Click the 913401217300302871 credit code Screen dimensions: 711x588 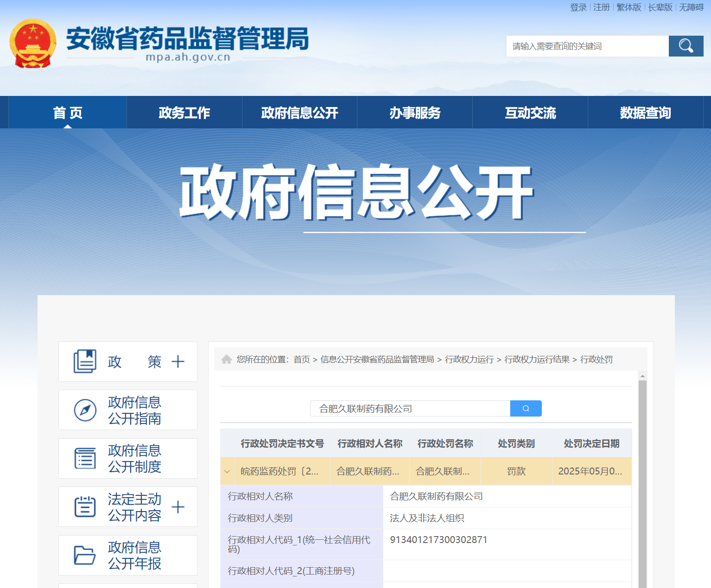point(438,540)
